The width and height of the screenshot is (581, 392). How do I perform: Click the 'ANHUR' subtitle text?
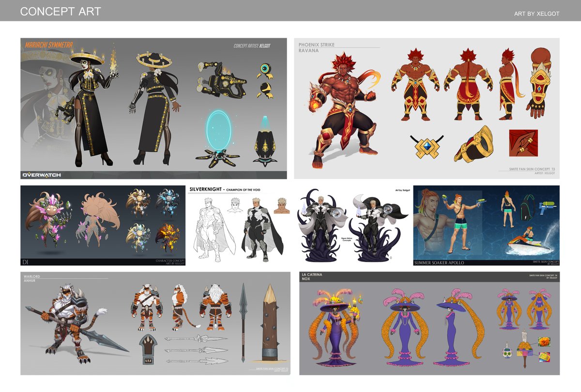click(x=31, y=280)
